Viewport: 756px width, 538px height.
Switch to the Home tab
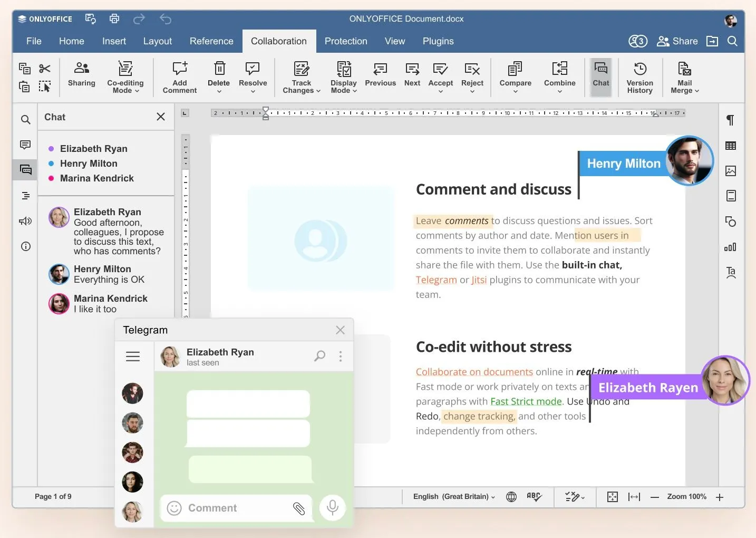(x=72, y=41)
